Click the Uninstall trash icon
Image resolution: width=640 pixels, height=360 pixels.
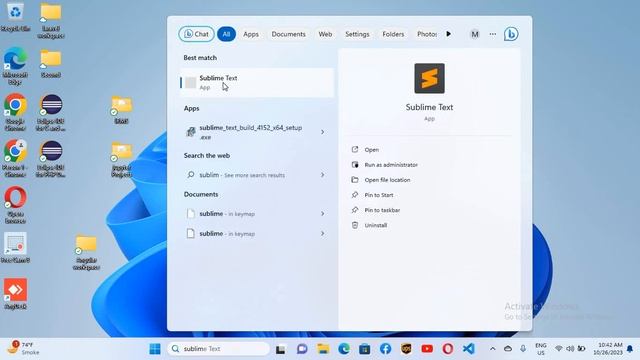tap(355, 225)
